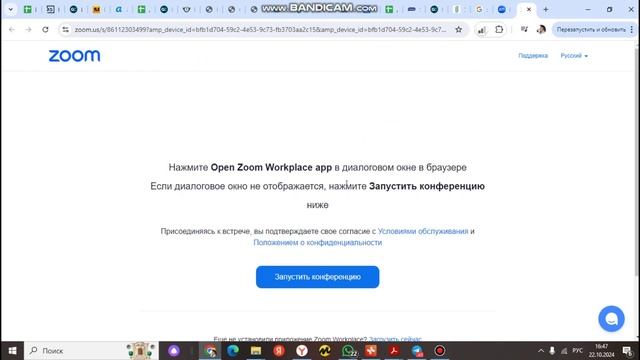
Task: Expand the tab search dropdown arrow
Action: 11,9
